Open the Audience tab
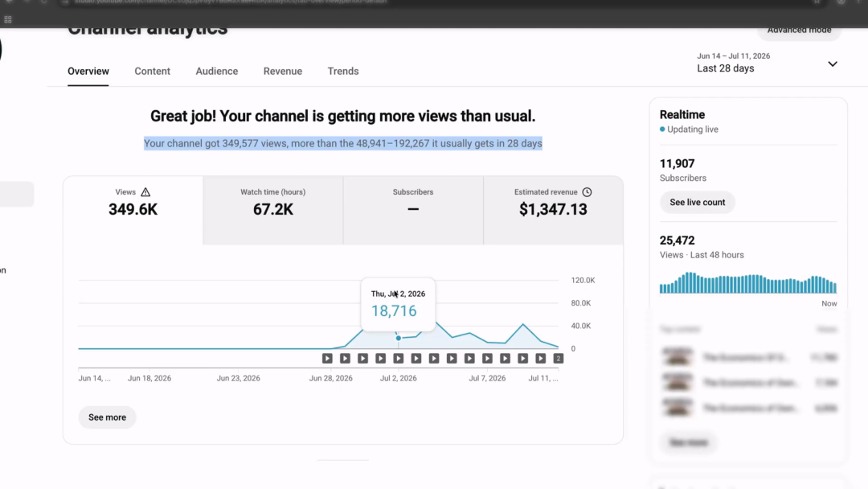 pyautogui.click(x=216, y=72)
